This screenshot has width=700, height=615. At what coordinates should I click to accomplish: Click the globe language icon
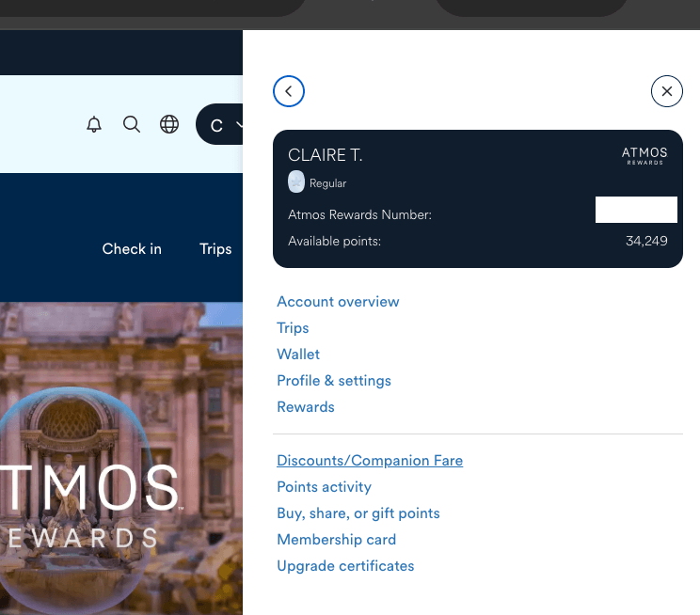pos(169,124)
